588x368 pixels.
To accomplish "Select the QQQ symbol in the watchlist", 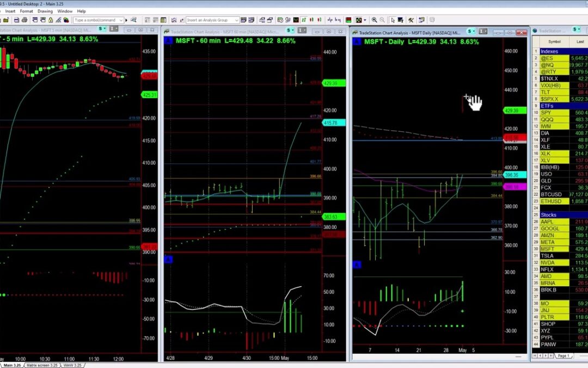I will click(x=554, y=119).
